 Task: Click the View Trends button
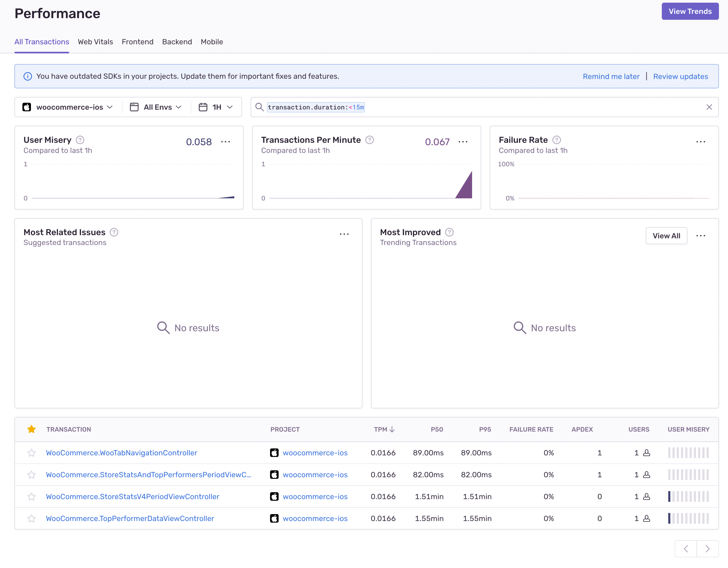coord(690,11)
